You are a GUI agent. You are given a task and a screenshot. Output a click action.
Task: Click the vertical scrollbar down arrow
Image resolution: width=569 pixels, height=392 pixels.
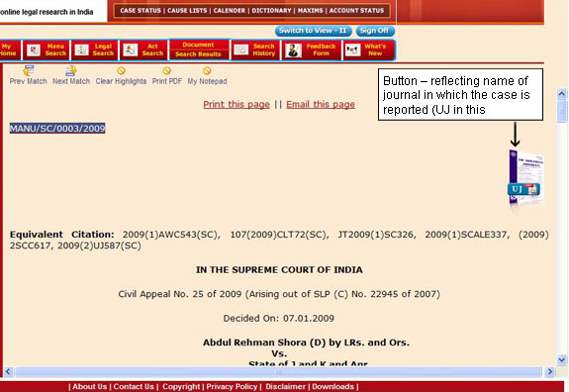[x=561, y=359]
